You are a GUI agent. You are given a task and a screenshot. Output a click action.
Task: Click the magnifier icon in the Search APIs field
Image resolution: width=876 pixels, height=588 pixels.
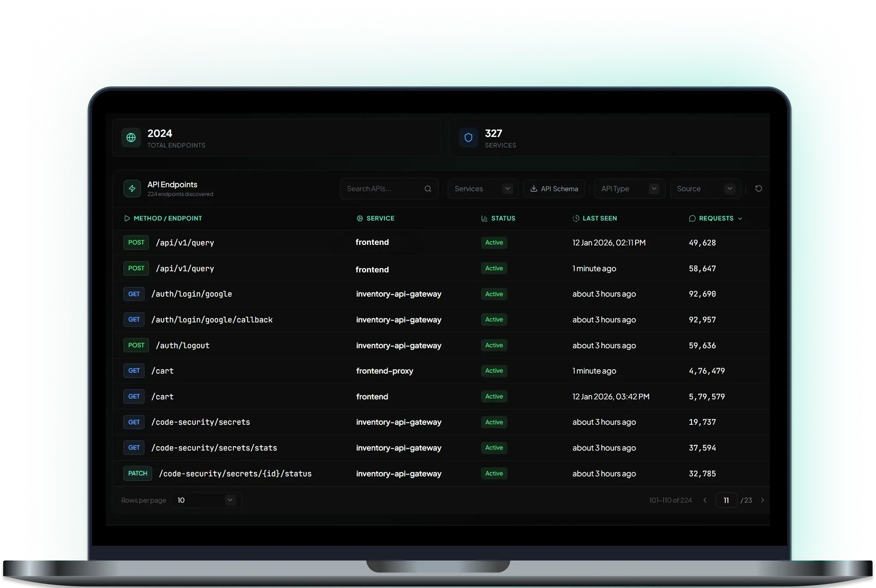coord(428,189)
